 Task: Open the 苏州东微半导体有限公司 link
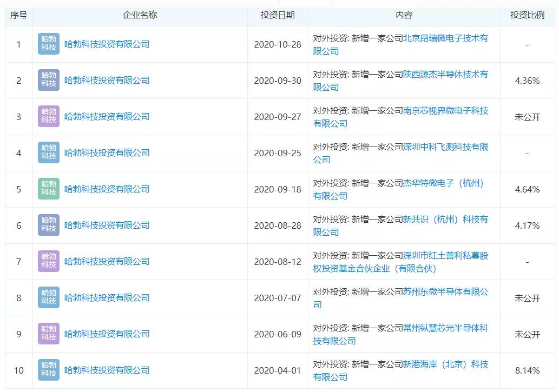(445, 292)
